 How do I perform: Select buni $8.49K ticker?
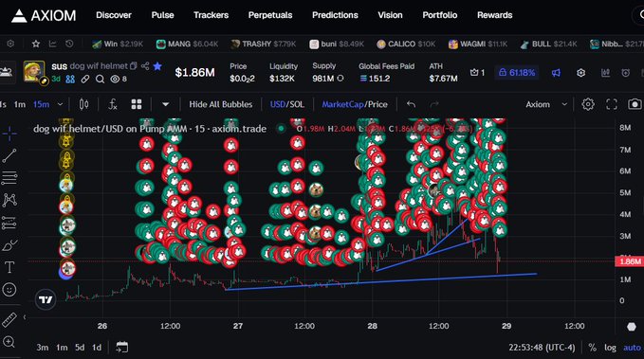pyautogui.click(x=337, y=44)
